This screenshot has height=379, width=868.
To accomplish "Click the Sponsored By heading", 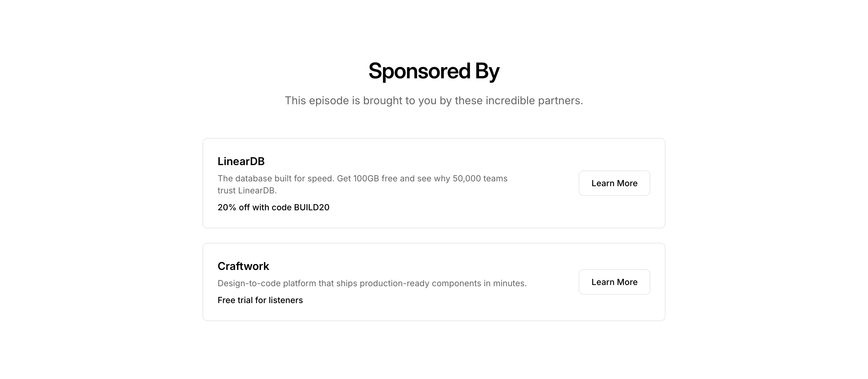I will point(434,71).
